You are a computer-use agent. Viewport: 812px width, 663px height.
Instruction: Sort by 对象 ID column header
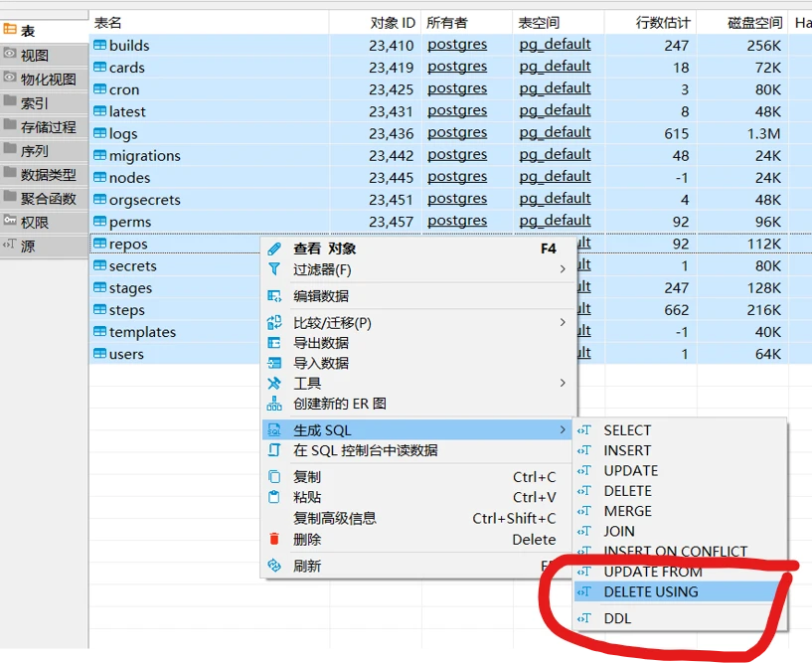point(375,23)
